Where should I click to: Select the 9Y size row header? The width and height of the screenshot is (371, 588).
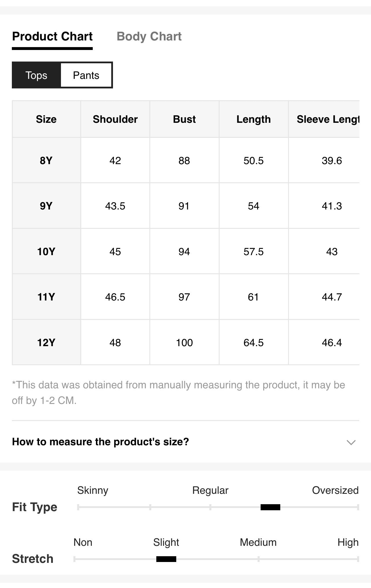click(46, 206)
